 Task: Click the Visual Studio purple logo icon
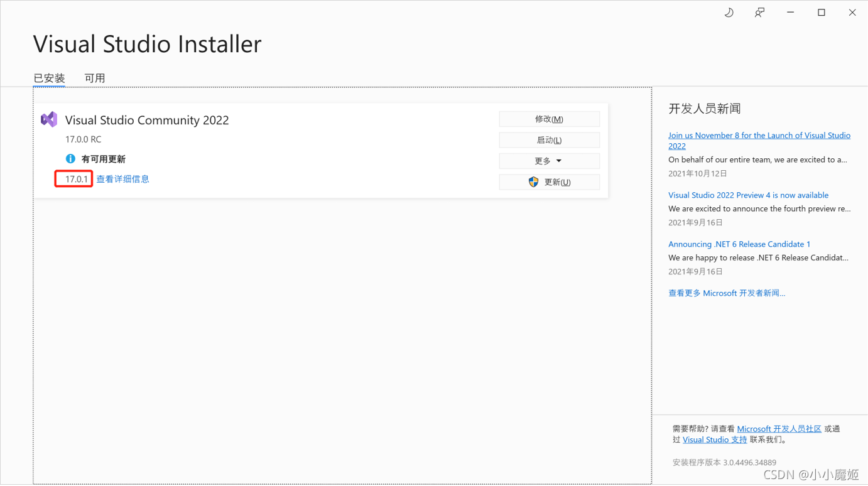pos(49,119)
